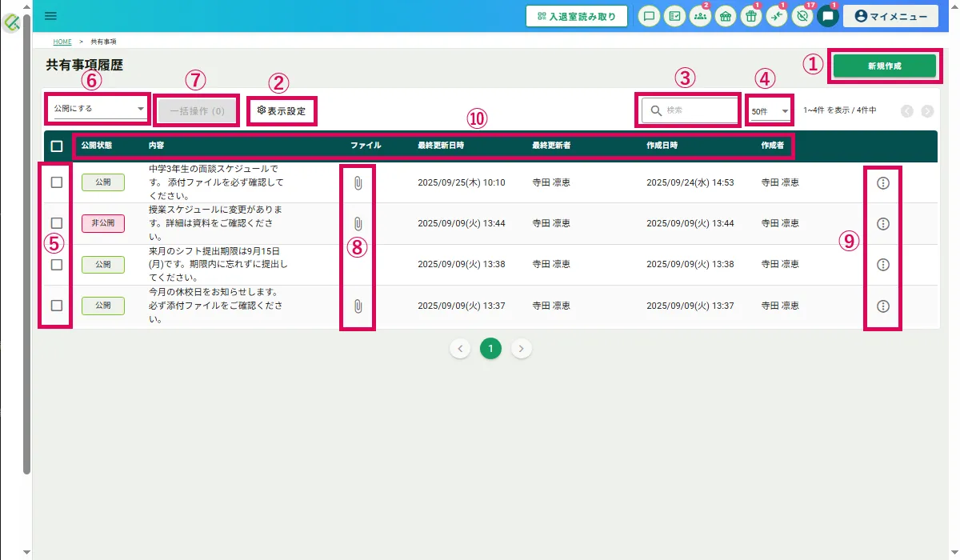Click the 公開状態 column header
This screenshot has width=960, height=560.
tap(97, 146)
